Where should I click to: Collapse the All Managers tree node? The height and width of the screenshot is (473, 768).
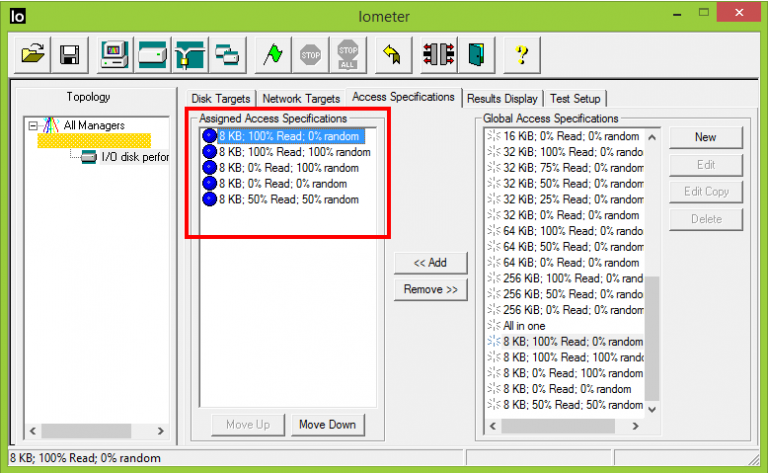point(34,126)
